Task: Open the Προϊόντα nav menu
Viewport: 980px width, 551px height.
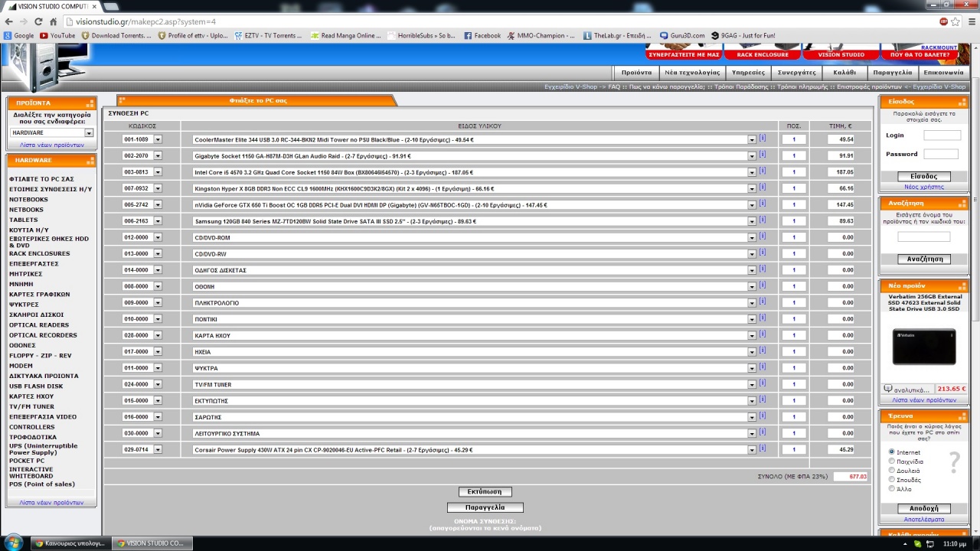Action: (x=636, y=72)
